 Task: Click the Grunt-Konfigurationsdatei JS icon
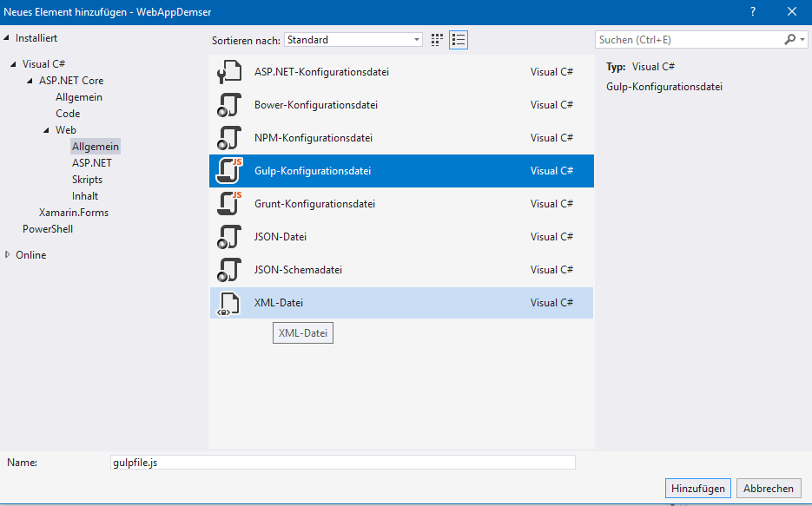(229, 204)
